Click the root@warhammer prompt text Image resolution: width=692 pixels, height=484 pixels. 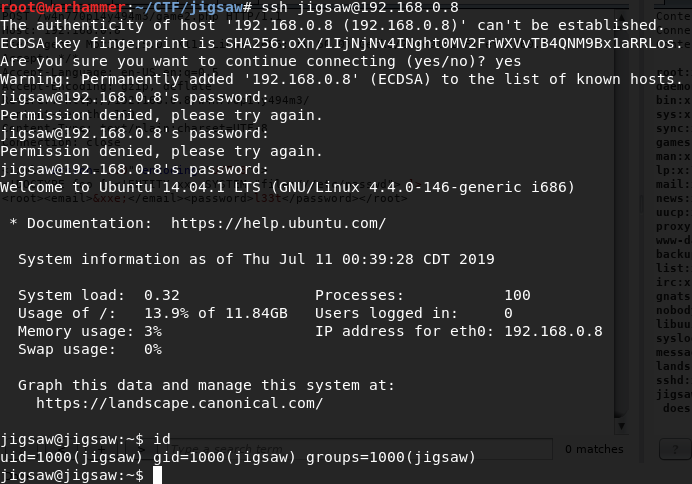[63, 7]
